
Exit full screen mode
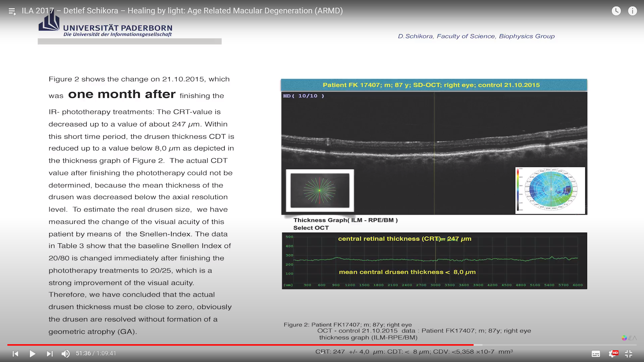(629, 354)
